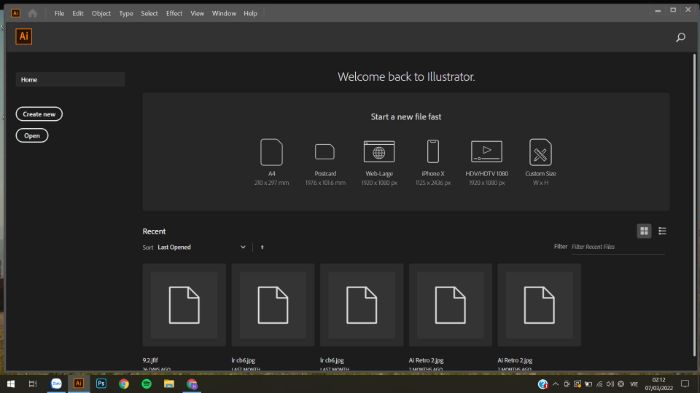Viewport: 700px width, 393px height.
Task: Open the search magnifier icon
Action: (x=680, y=37)
